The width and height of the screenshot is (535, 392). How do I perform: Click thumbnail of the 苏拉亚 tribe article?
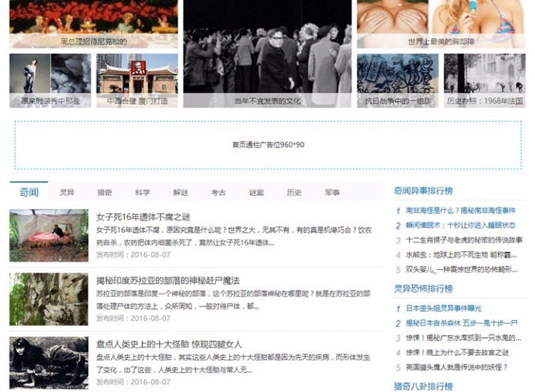49,299
